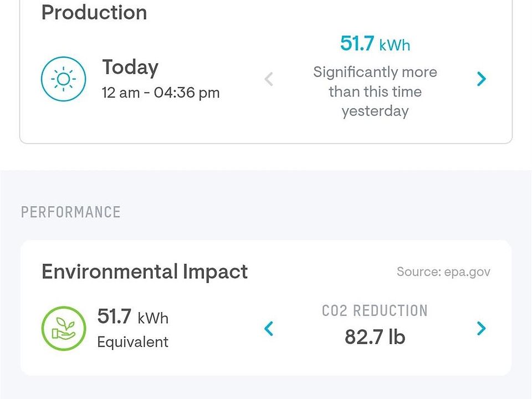
Task: Tap the PERFORMANCE section header
Action: click(70, 212)
